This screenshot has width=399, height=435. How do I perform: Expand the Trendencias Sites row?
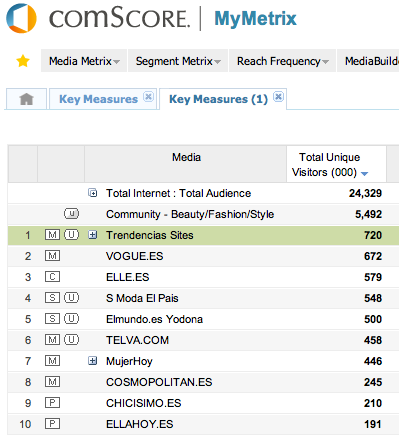point(93,235)
